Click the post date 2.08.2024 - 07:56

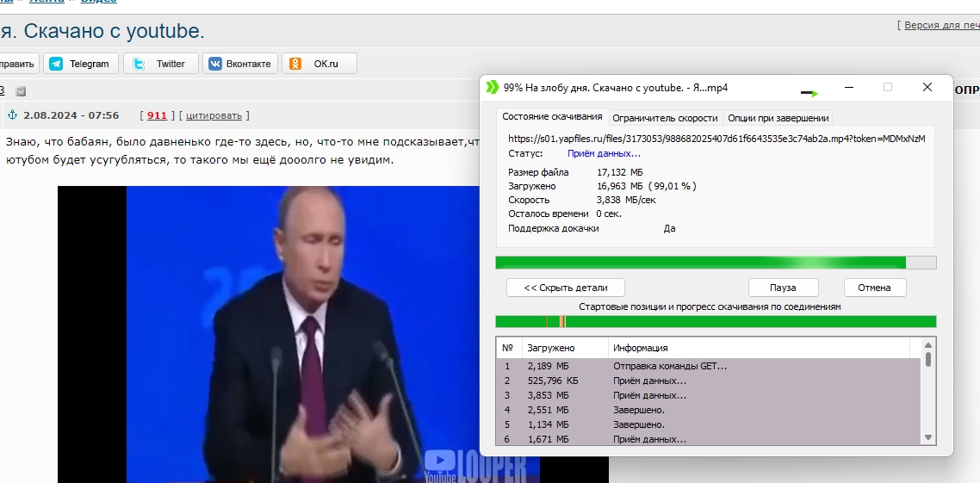71,115
